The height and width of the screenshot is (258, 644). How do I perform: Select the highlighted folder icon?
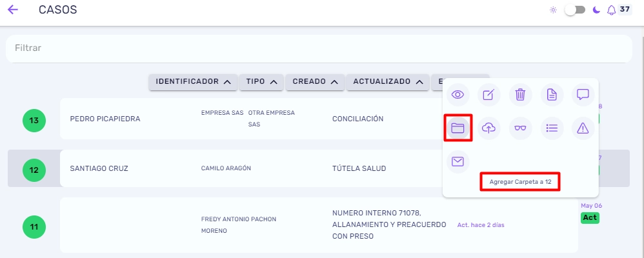pyautogui.click(x=458, y=128)
